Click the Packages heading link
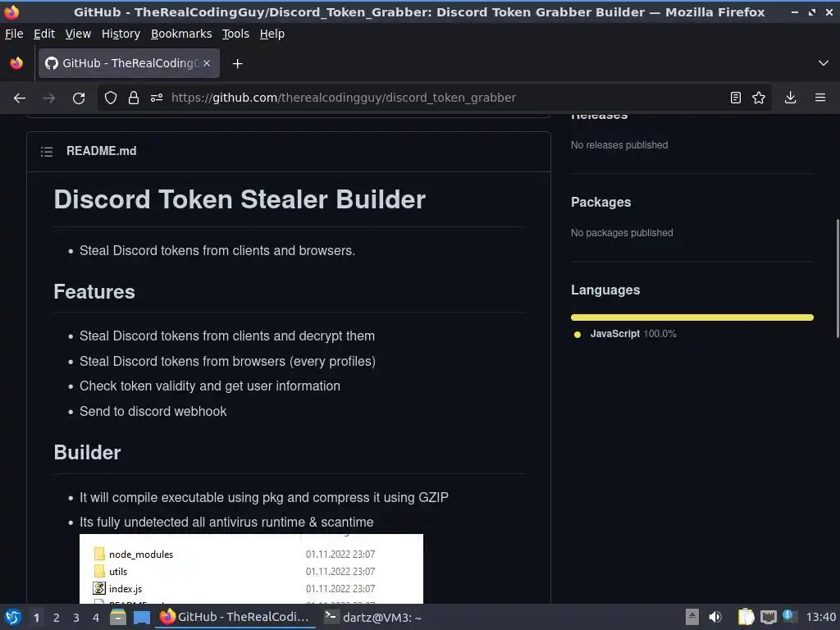840x630 pixels. (600, 202)
